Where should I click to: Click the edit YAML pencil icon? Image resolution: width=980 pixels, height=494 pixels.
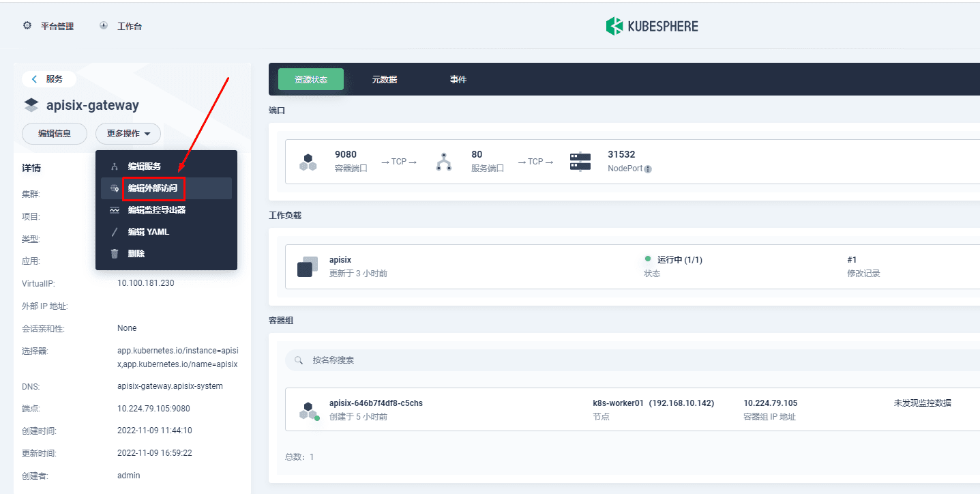point(115,232)
